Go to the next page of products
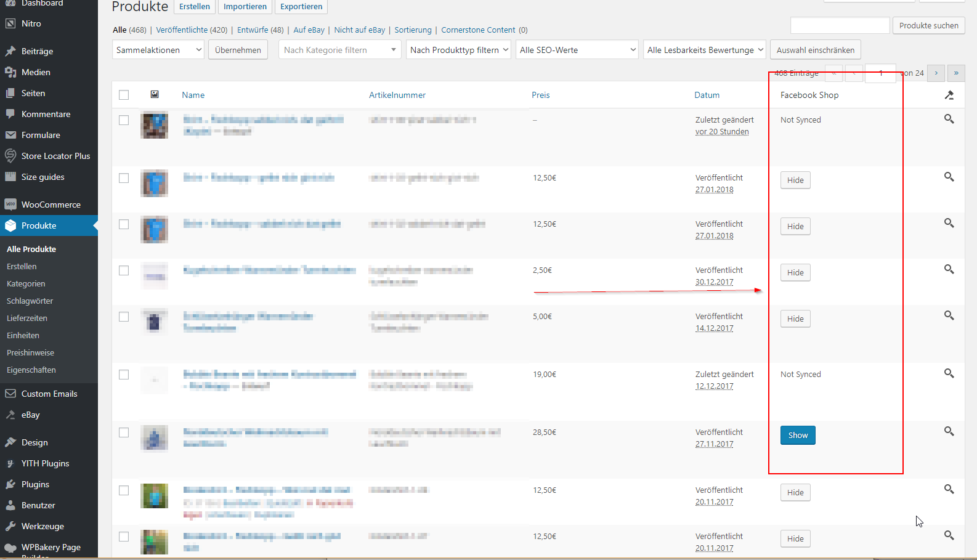Image resolution: width=977 pixels, height=560 pixels. [x=936, y=73]
